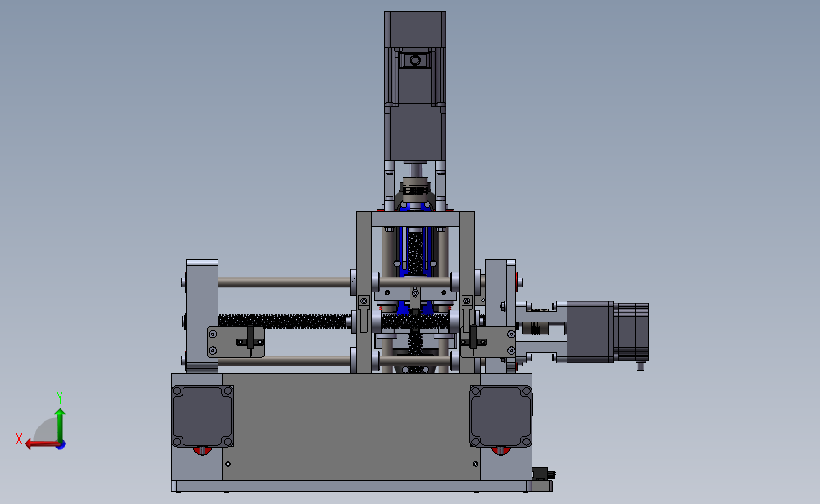This screenshot has height=504, width=820.
Task: Select the right end support block
Action: pyautogui.click(x=500, y=316)
